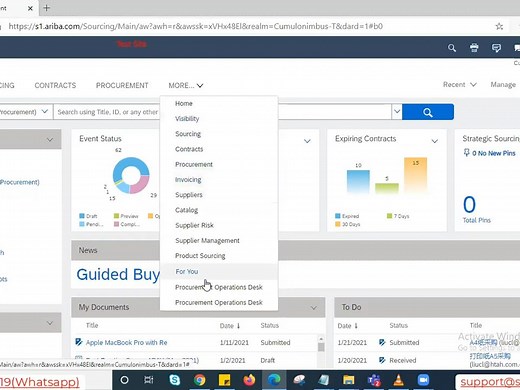Launch Firefox from the taskbar

click(x=249, y=380)
